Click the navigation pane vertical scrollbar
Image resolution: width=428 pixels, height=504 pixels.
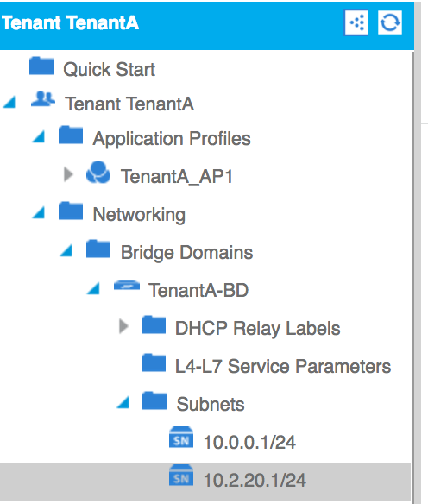click(x=418, y=252)
